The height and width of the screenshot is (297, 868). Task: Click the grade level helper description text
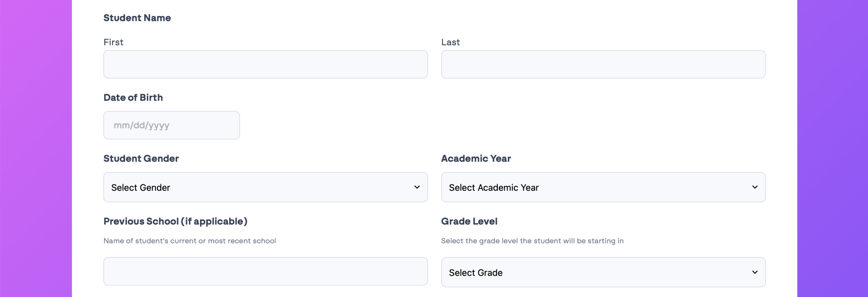pyautogui.click(x=532, y=241)
